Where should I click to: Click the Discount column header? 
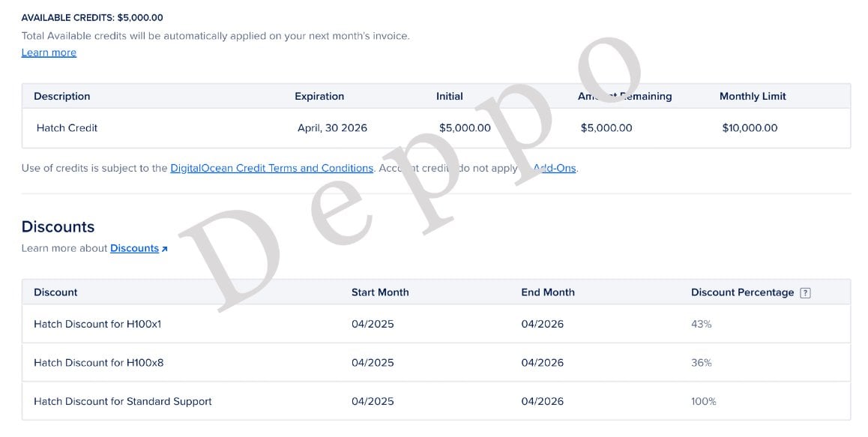tap(55, 292)
